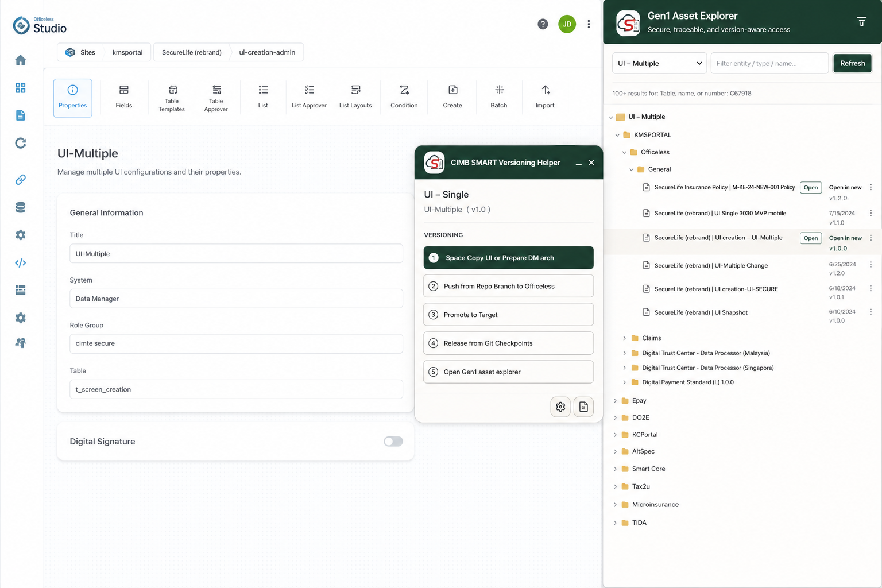Open more options for UI-Multiple Change row
882x588 pixels.
pyautogui.click(x=871, y=265)
